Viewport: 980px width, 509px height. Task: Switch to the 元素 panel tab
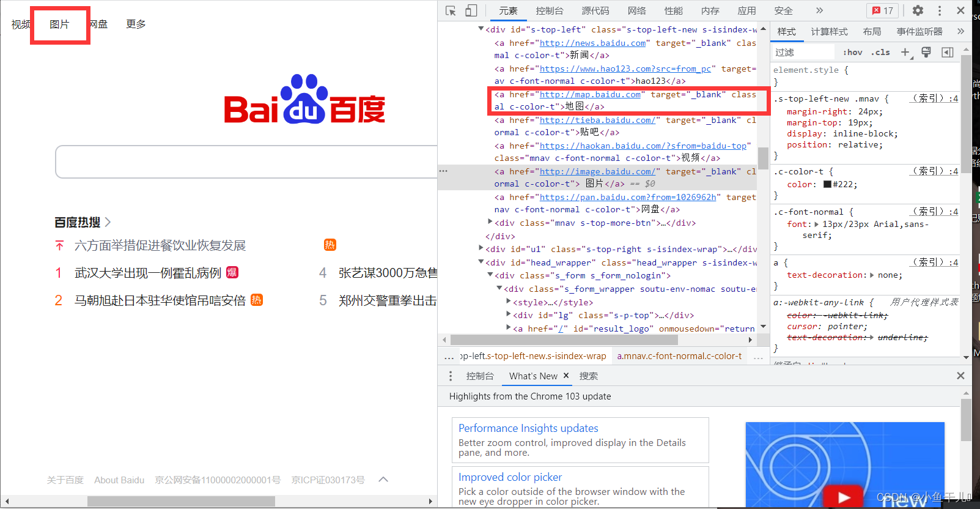[x=508, y=10]
